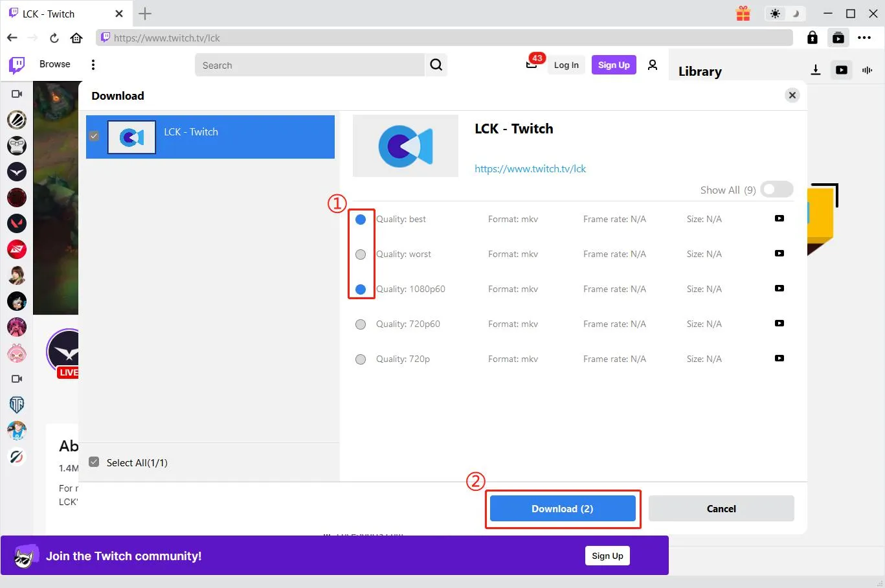Click the Twitch search magnifier icon
The width and height of the screenshot is (885, 588).
pyautogui.click(x=436, y=65)
